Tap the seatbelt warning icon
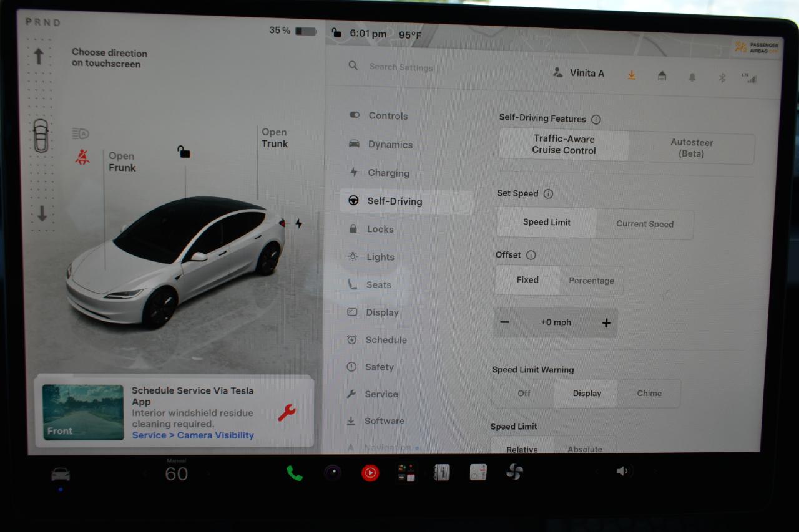The height and width of the screenshot is (532, 799). (82, 157)
